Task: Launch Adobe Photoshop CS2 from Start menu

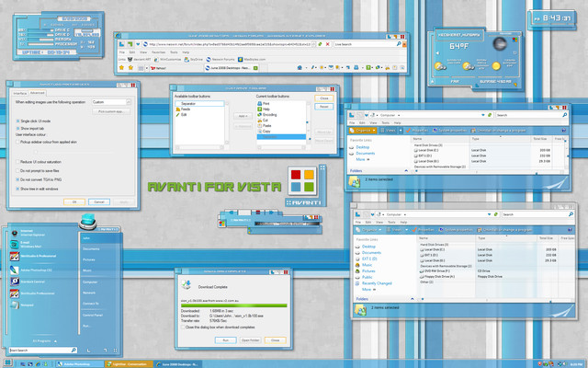Action: coord(32,270)
